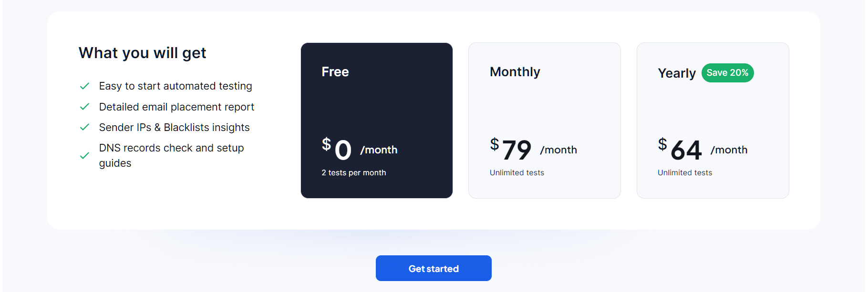Click the $79 /month price
This screenshot has width=868, height=292.
[533, 150]
